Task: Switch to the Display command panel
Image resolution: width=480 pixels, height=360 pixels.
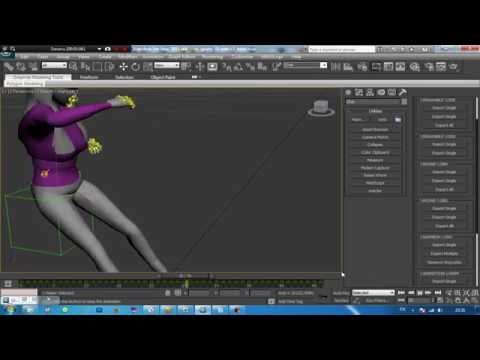Action: [x=392, y=92]
